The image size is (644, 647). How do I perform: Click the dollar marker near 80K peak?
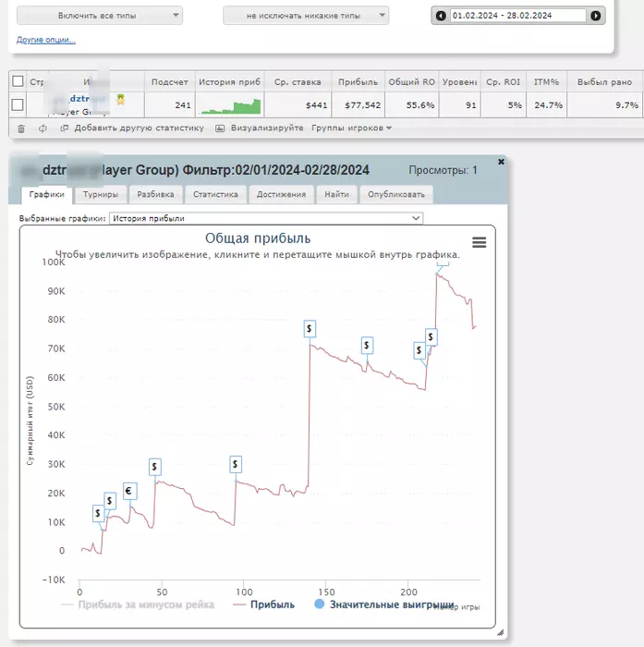click(310, 329)
